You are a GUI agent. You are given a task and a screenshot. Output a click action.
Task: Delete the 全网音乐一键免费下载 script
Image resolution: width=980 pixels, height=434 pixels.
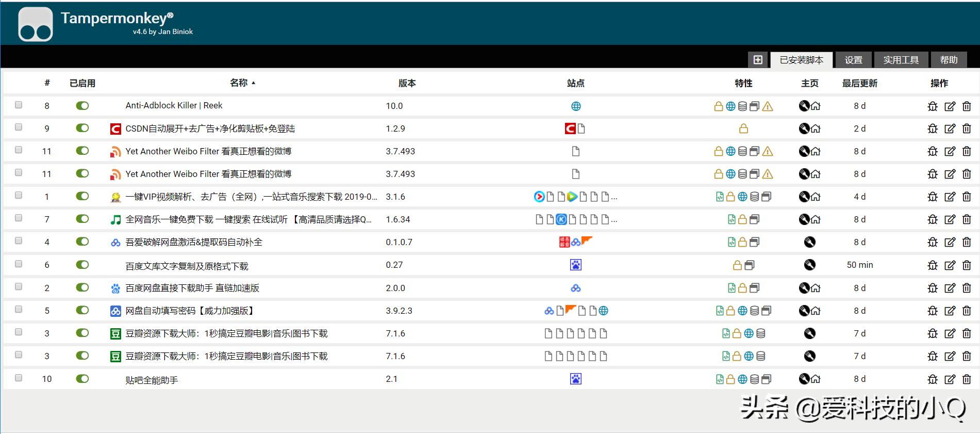click(x=967, y=219)
